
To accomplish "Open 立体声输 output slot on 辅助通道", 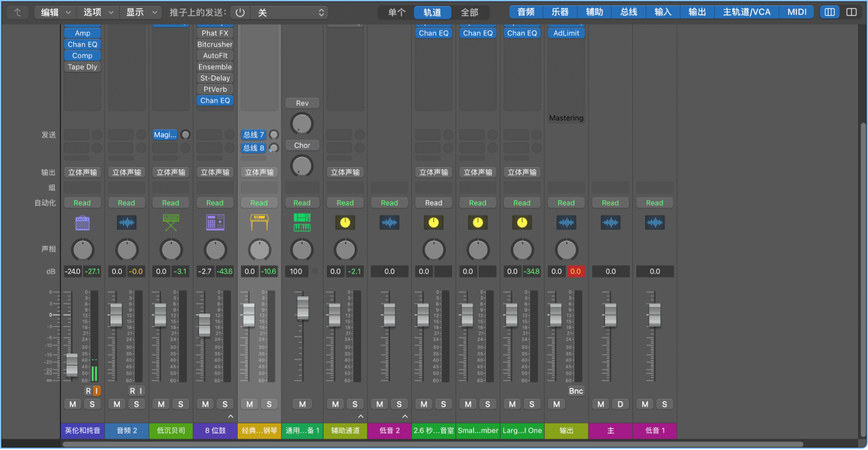I will coord(345,172).
